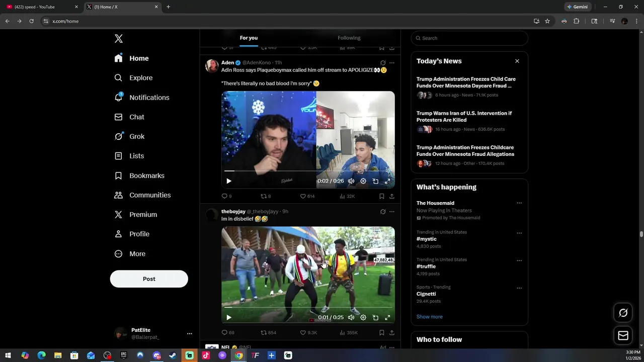Open options for Cignetti trend
Viewport: 644px width, 362px height.
point(519,289)
